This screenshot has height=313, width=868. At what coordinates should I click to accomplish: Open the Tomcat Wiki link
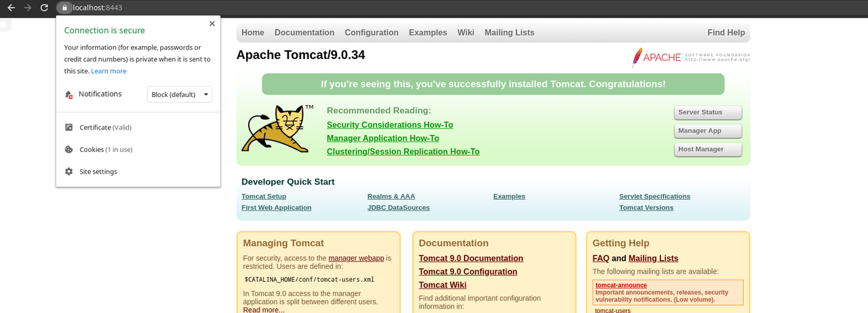(x=443, y=285)
